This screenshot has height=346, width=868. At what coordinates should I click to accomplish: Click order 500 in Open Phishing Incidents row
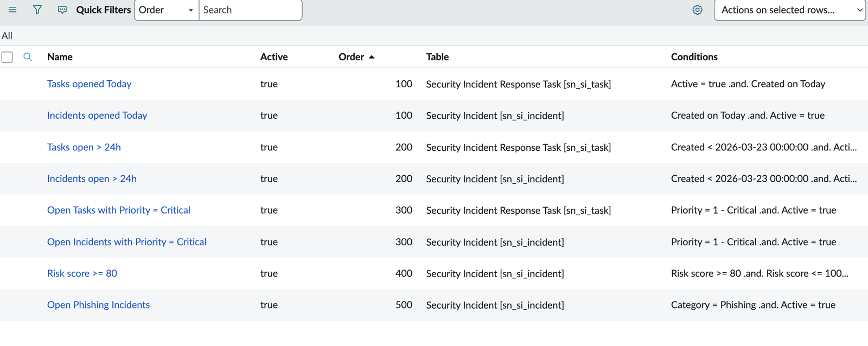click(404, 305)
